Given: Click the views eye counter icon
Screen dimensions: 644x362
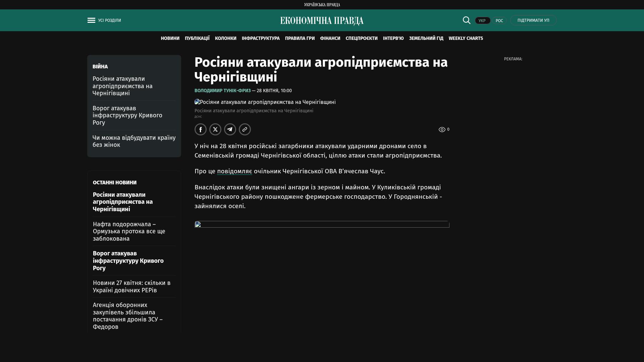Looking at the screenshot, I should tap(442, 129).
